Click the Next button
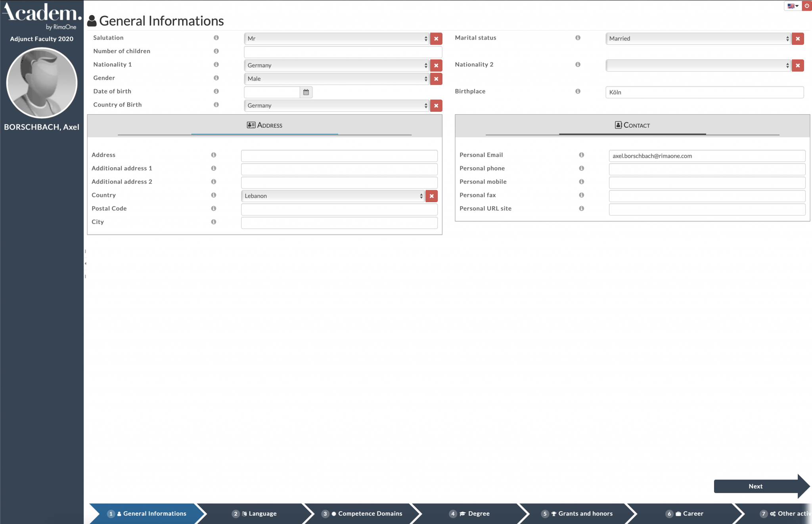Viewport: 812px width, 524px height. click(755, 486)
